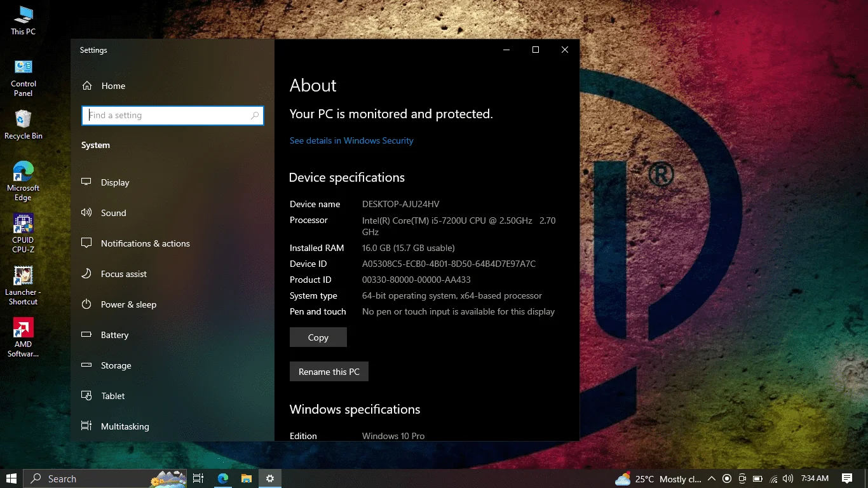Click the Settings gear taskbar icon
868x488 pixels.
click(x=270, y=478)
